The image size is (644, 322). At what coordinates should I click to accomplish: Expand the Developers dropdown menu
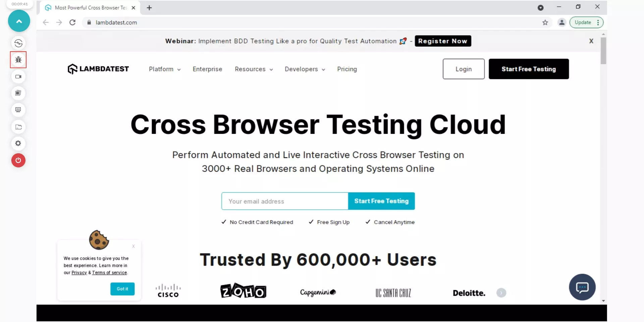[x=305, y=69]
